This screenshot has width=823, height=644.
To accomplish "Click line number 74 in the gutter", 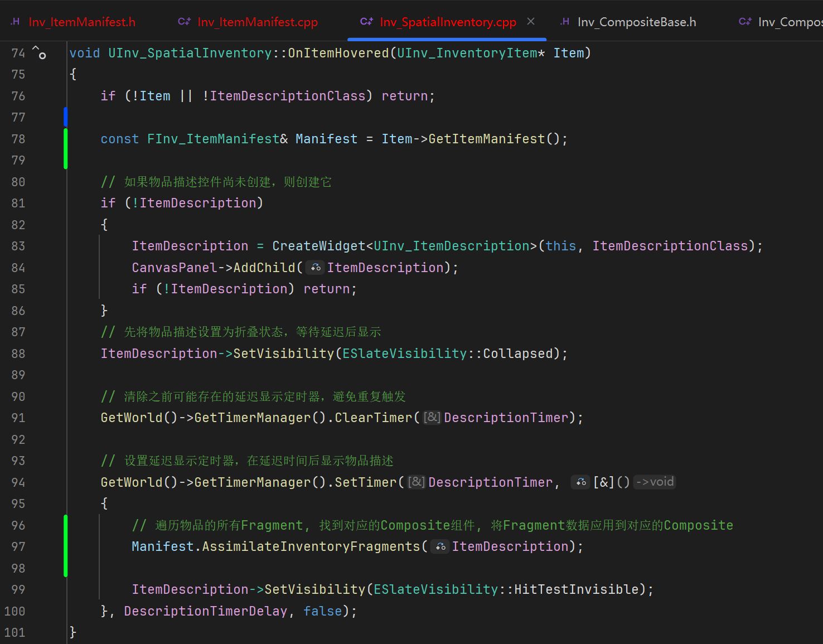I will click(x=18, y=53).
